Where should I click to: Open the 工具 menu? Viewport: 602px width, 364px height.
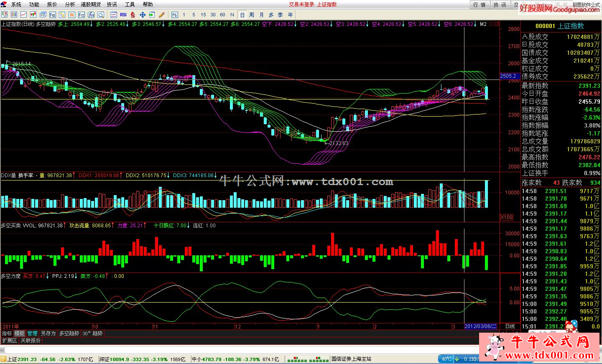[x=130, y=4]
